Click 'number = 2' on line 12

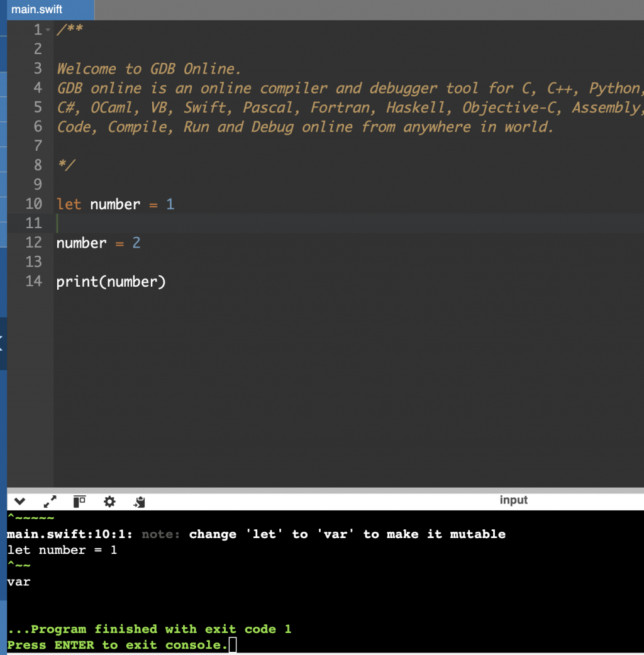pyautogui.click(x=99, y=243)
